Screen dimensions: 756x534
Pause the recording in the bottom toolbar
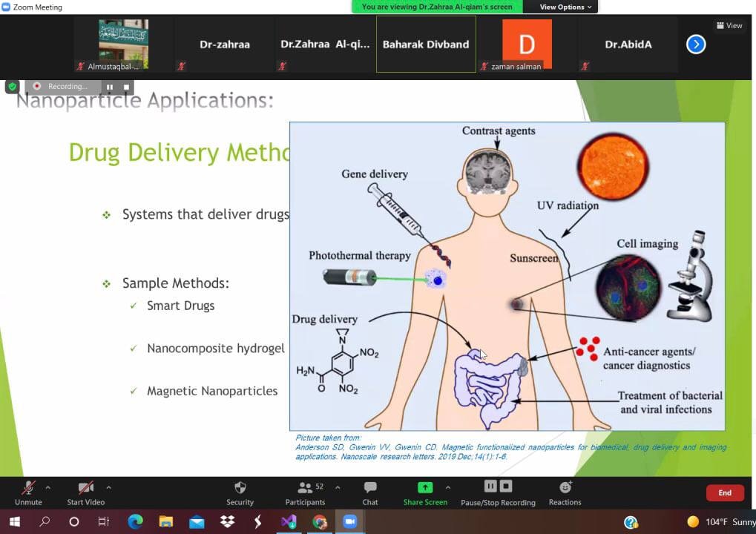coord(490,487)
